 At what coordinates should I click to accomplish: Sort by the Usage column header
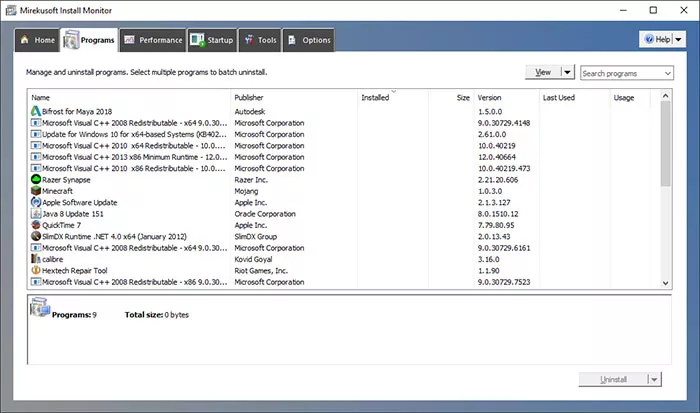click(630, 97)
